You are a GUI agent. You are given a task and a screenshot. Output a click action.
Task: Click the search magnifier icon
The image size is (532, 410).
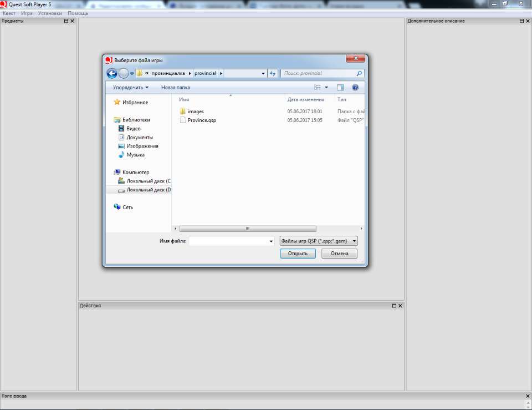click(359, 73)
